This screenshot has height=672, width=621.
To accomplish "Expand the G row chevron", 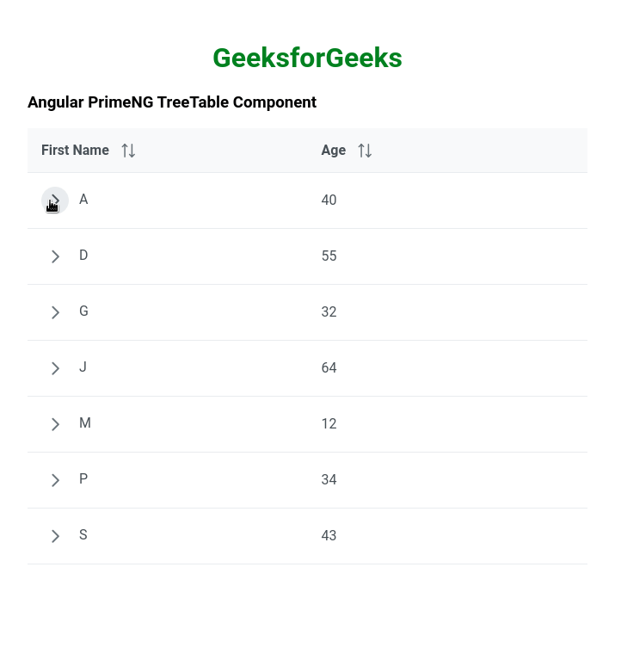I will [x=55, y=312].
